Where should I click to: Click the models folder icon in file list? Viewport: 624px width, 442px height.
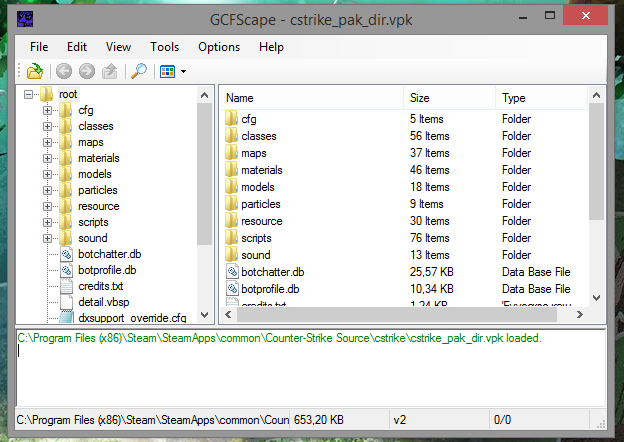tap(232, 187)
